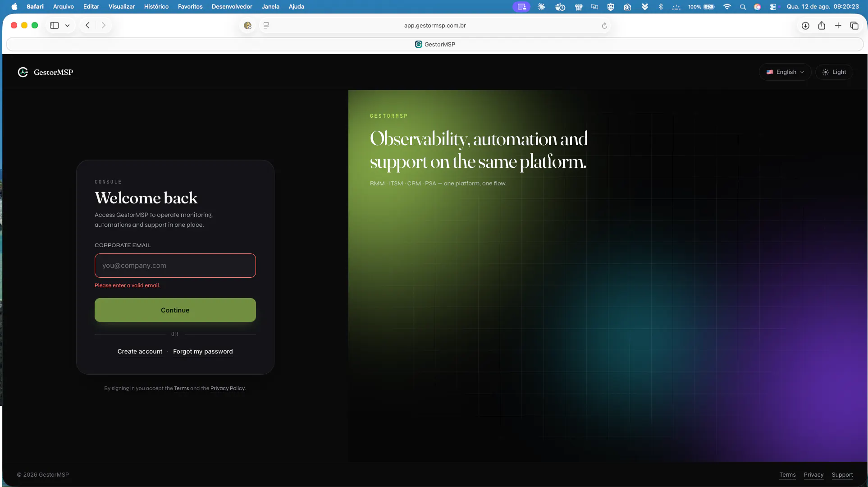Click the address bar showing app.gestormsp.com.br
The image size is (868, 487).
[435, 26]
